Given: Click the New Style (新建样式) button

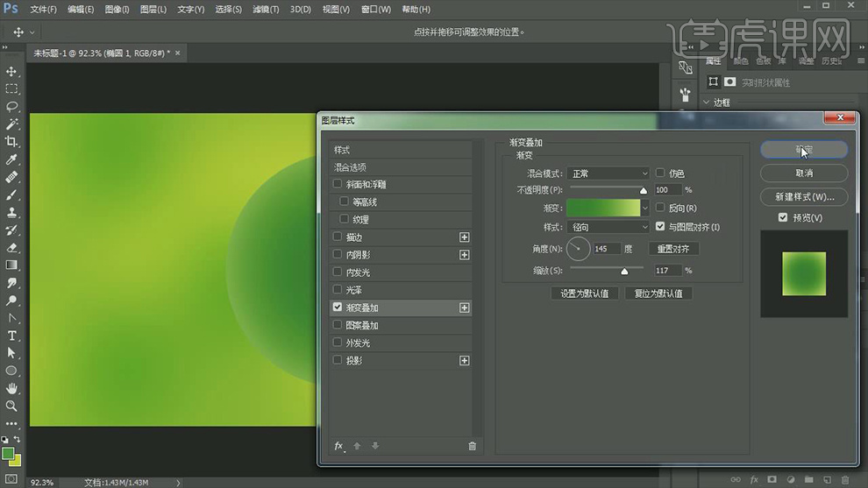Looking at the screenshot, I should click(804, 196).
